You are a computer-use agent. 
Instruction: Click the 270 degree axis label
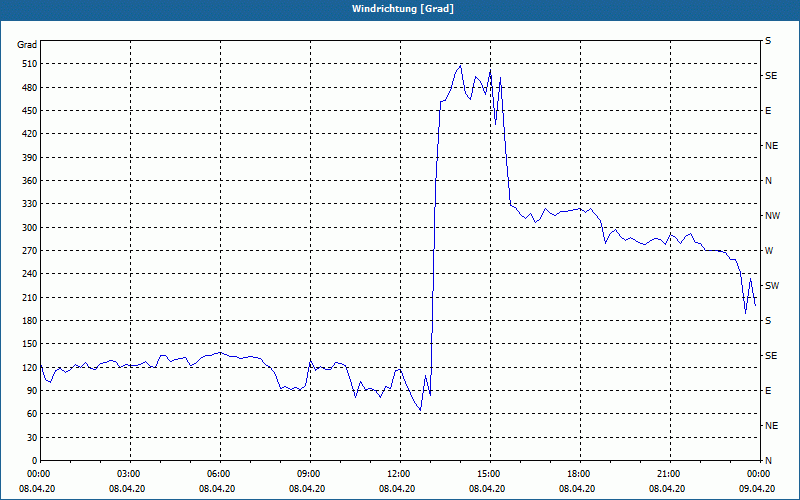tap(31, 251)
